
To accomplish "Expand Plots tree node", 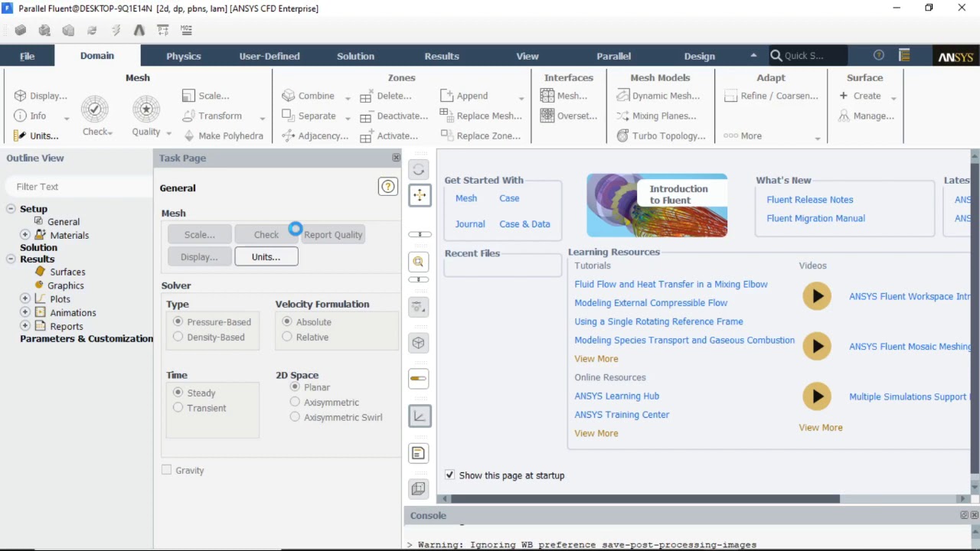I will 25,299.
